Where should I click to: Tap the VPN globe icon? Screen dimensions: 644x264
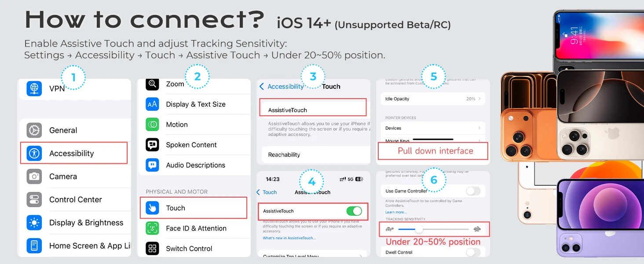[x=34, y=88]
